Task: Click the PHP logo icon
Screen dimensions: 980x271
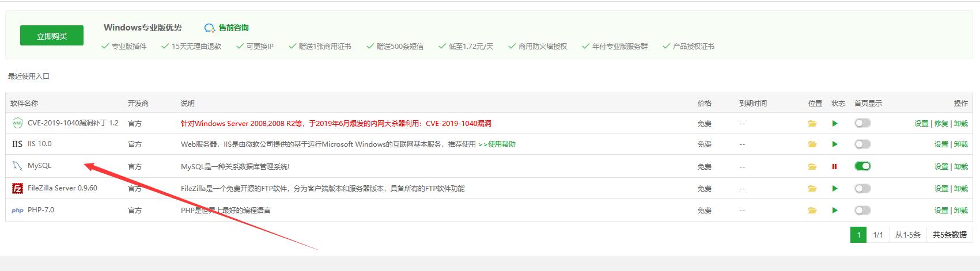Action: [17, 211]
